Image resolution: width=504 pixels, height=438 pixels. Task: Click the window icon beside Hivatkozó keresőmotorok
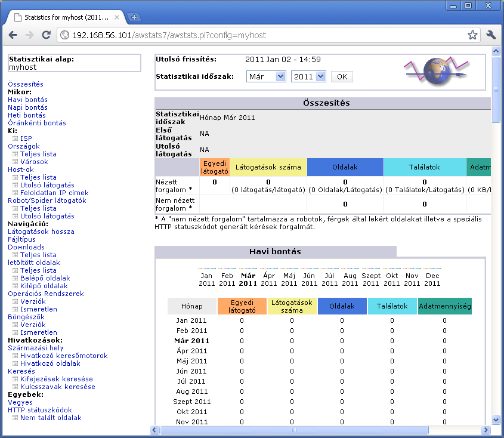pos(15,356)
